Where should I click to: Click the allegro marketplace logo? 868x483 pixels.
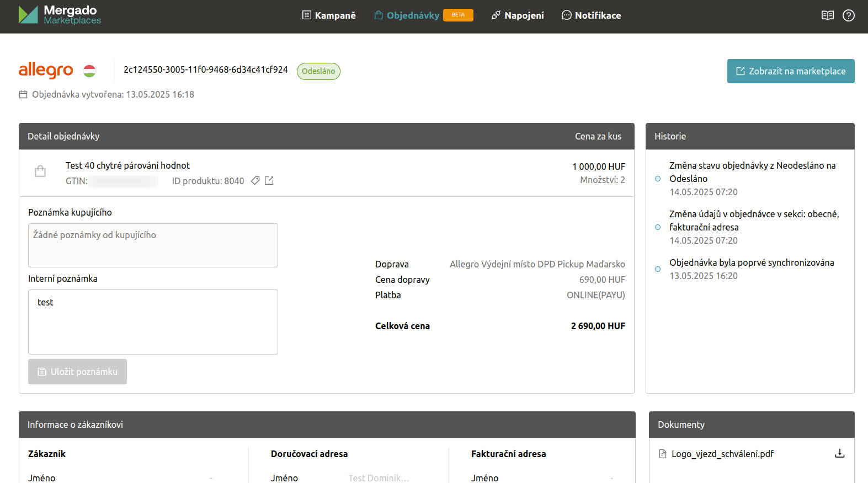(46, 70)
